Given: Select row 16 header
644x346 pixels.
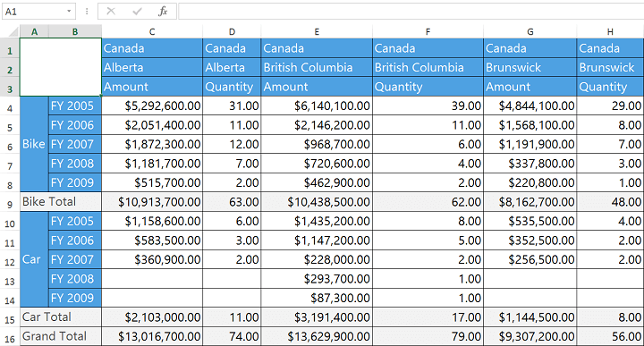Looking at the screenshot, I should (x=10, y=336).
